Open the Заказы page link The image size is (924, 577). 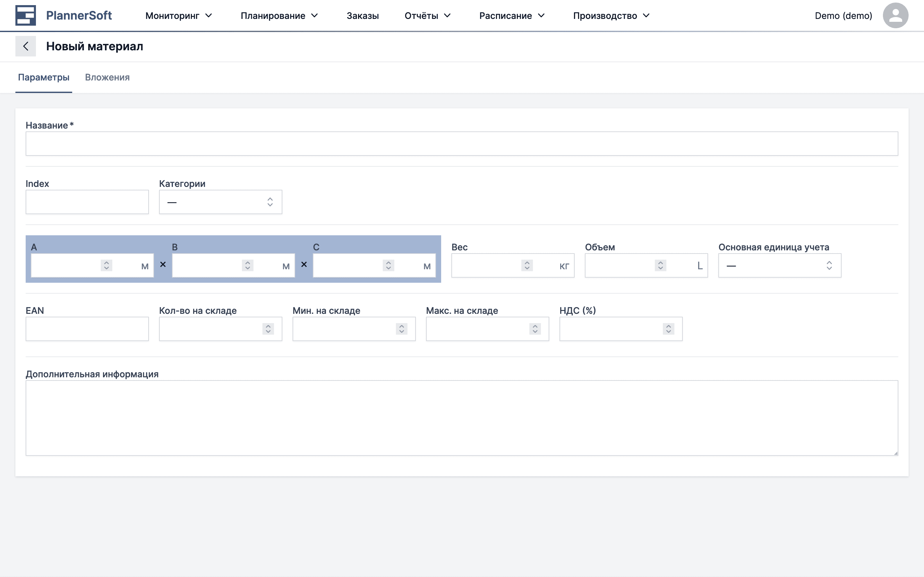[362, 16]
